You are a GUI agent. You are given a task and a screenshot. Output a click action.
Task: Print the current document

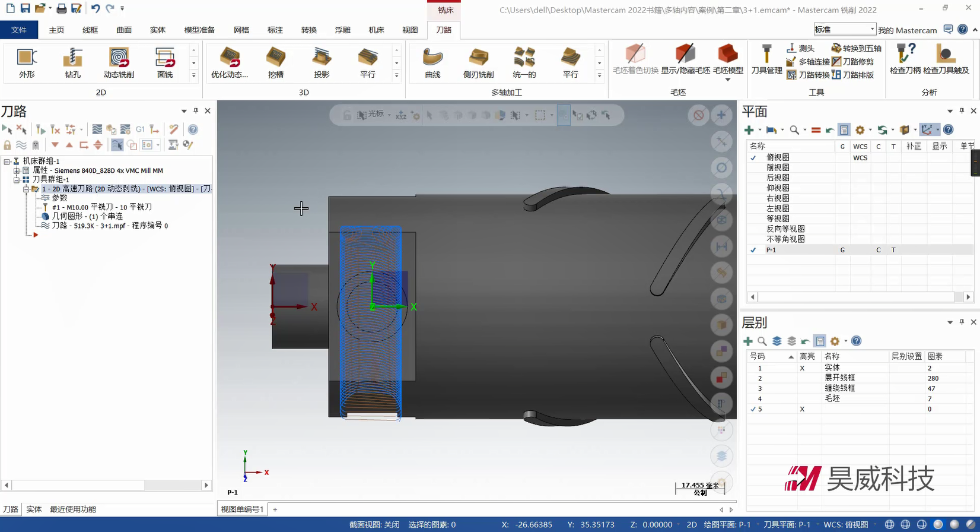click(61, 8)
